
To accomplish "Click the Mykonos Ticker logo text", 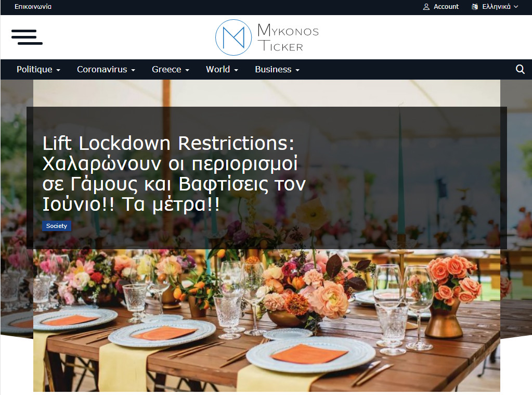I will (x=288, y=37).
